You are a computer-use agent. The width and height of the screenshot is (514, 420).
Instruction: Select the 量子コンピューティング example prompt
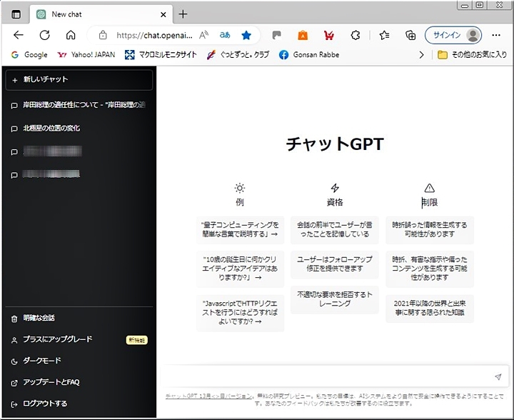240,229
